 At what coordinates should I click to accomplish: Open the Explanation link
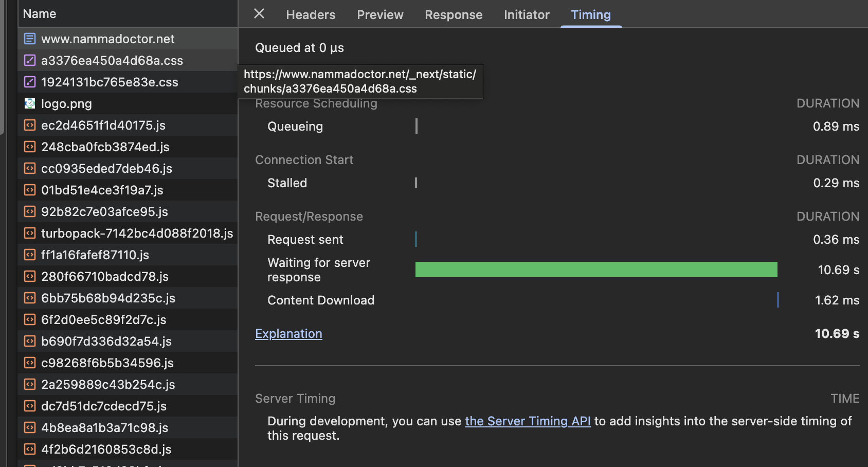click(288, 334)
